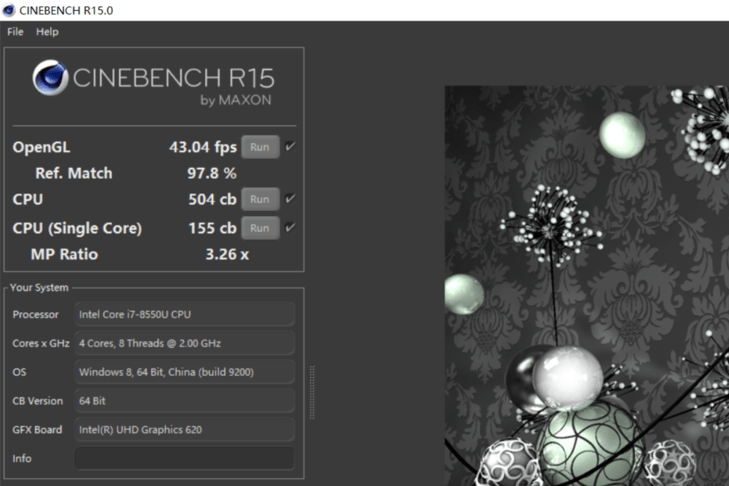Click the panel divider grip handle

[312, 392]
